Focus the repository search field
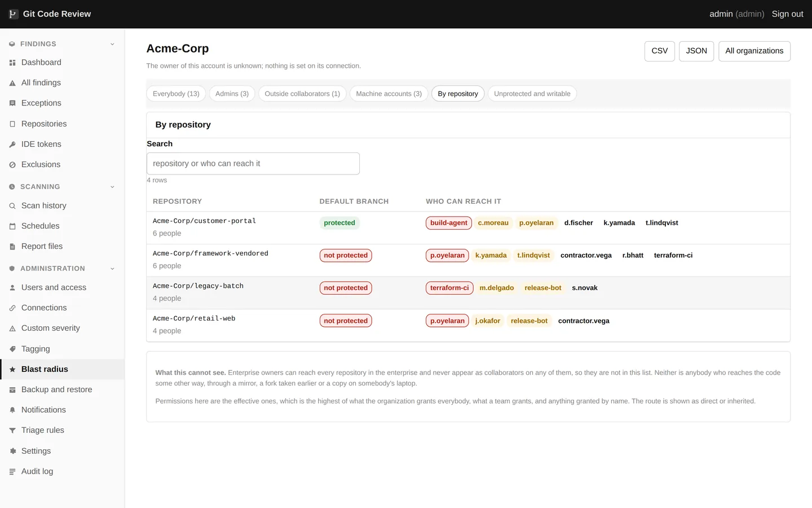The width and height of the screenshot is (812, 508). tap(253, 164)
